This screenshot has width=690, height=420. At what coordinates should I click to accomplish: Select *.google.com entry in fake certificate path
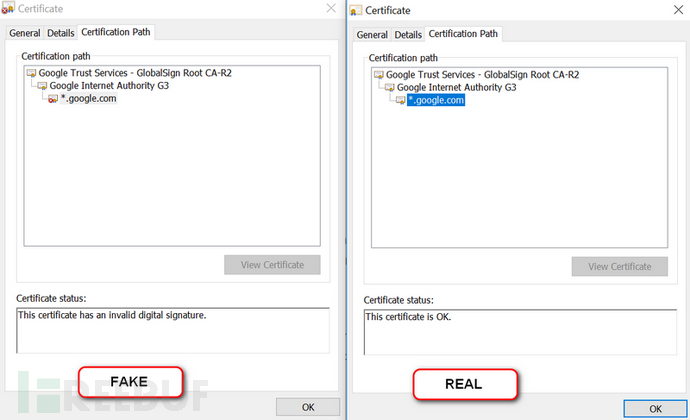[x=88, y=99]
